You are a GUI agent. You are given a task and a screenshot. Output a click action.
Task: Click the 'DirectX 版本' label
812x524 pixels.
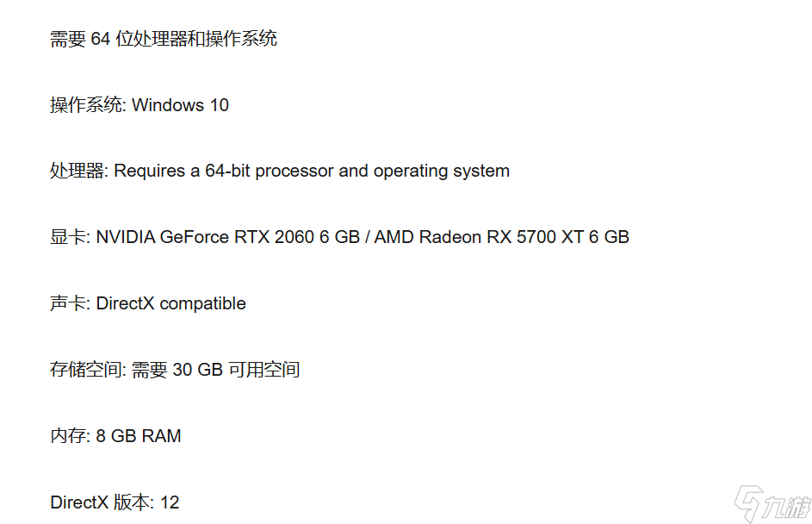99,502
